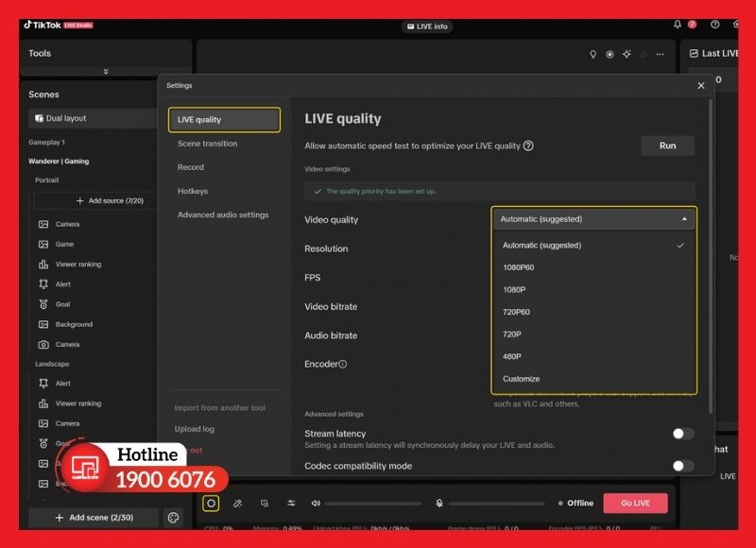
Task: Adjust the microphone volume slider
Action: coord(497,504)
